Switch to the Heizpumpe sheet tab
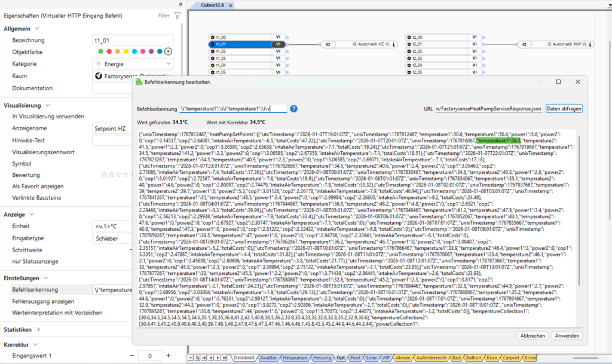This screenshot has width=612, height=364. 295,358
